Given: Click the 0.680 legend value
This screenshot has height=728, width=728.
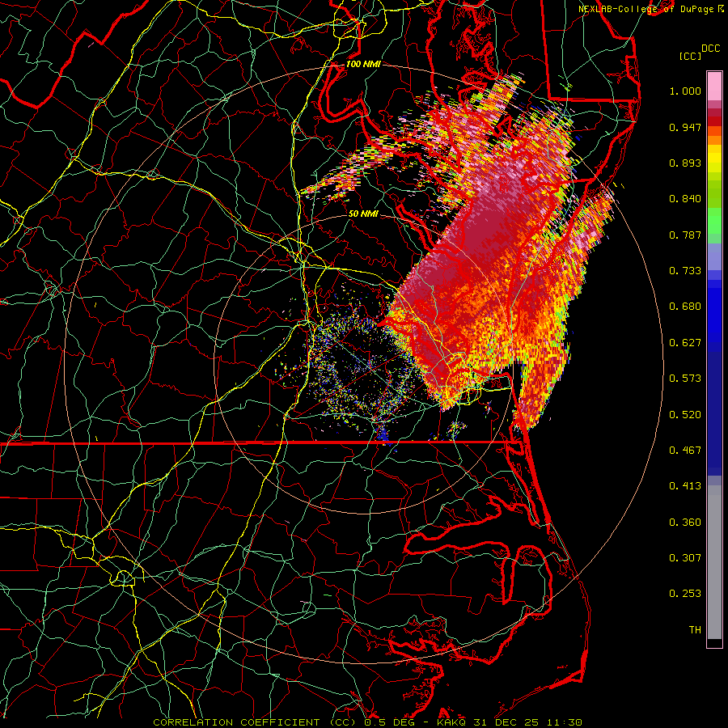Looking at the screenshot, I should [x=685, y=307].
